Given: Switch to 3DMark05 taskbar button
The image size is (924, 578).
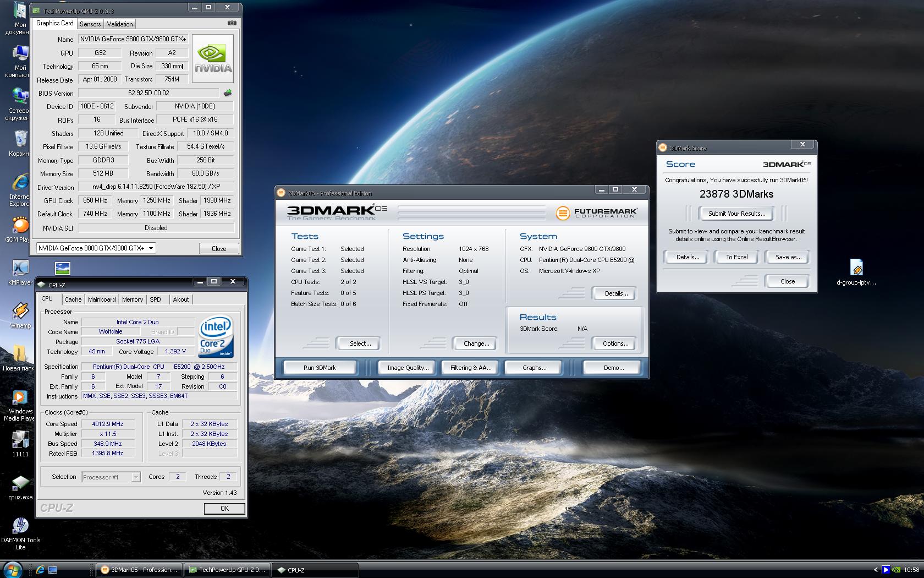Looking at the screenshot, I should pyautogui.click(x=139, y=570).
